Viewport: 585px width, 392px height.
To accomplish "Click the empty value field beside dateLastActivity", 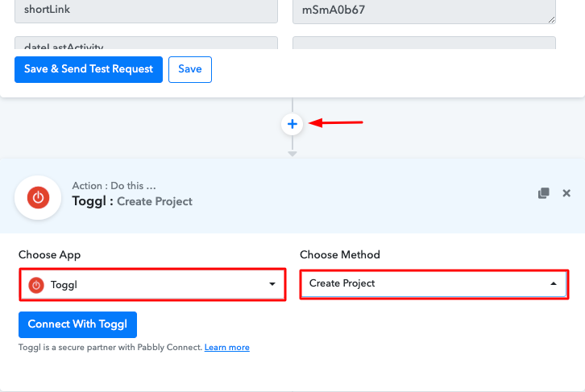I will [x=424, y=43].
